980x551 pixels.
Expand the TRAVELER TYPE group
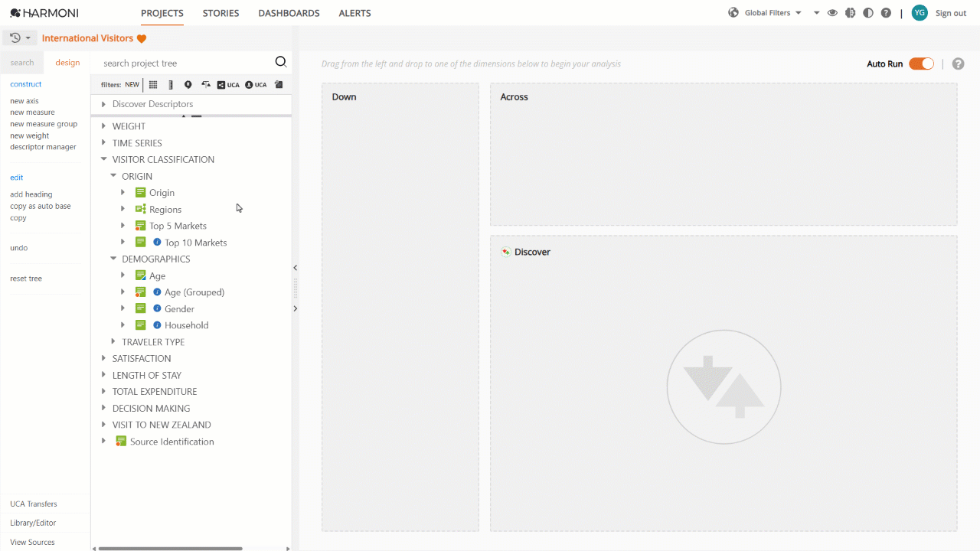113,342
